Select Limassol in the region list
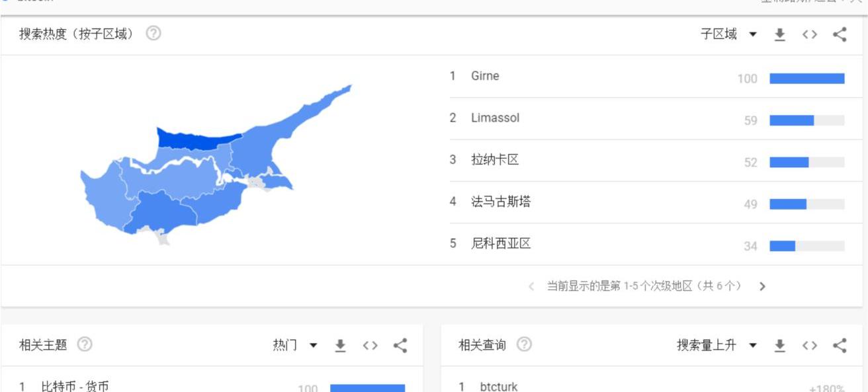The width and height of the screenshot is (868, 392). (x=495, y=118)
